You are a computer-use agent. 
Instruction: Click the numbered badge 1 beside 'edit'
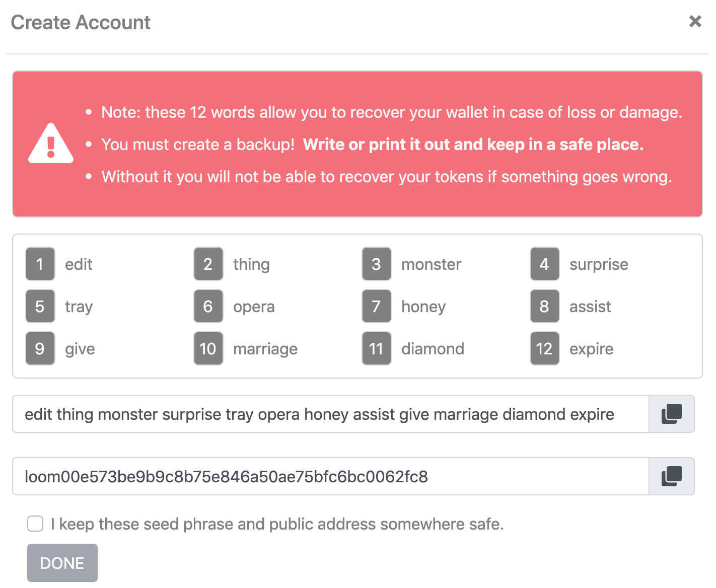pyautogui.click(x=40, y=264)
